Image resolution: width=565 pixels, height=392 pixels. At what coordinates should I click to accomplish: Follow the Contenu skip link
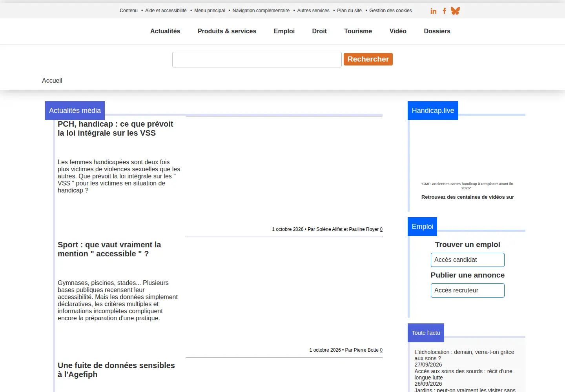[129, 11]
